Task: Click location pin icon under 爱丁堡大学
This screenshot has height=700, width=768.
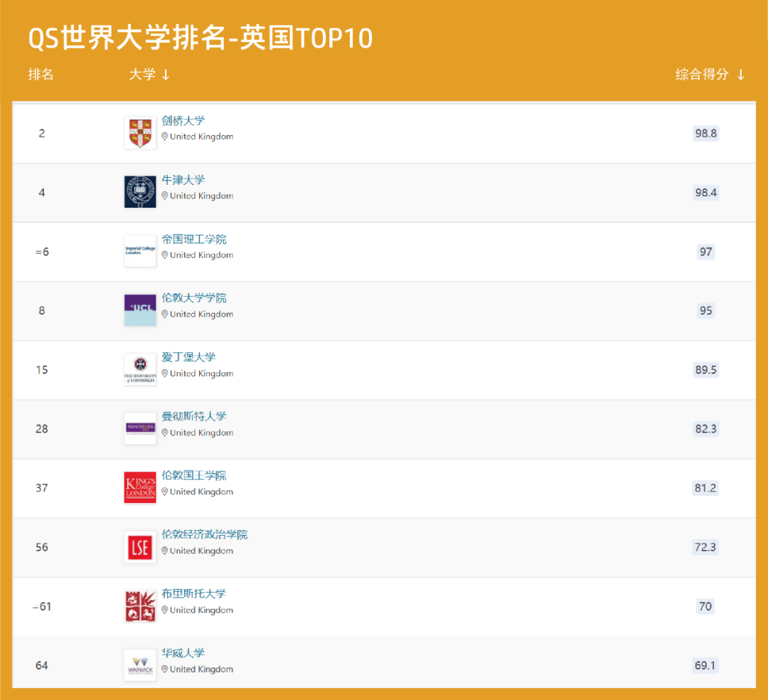Action: [x=165, y=373]
